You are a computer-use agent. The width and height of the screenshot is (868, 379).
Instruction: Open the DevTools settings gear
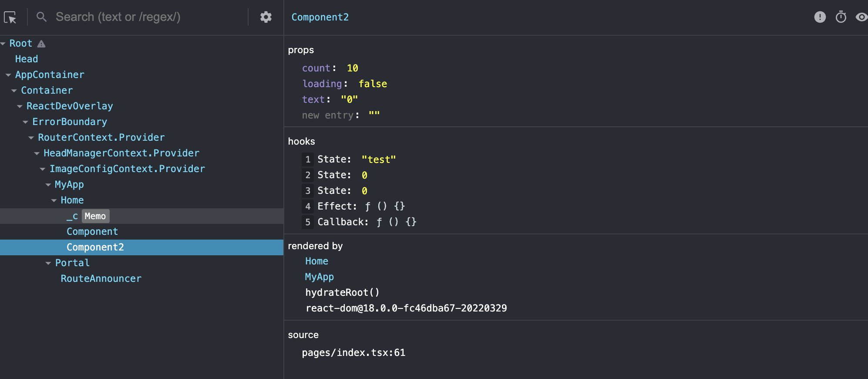266,17
